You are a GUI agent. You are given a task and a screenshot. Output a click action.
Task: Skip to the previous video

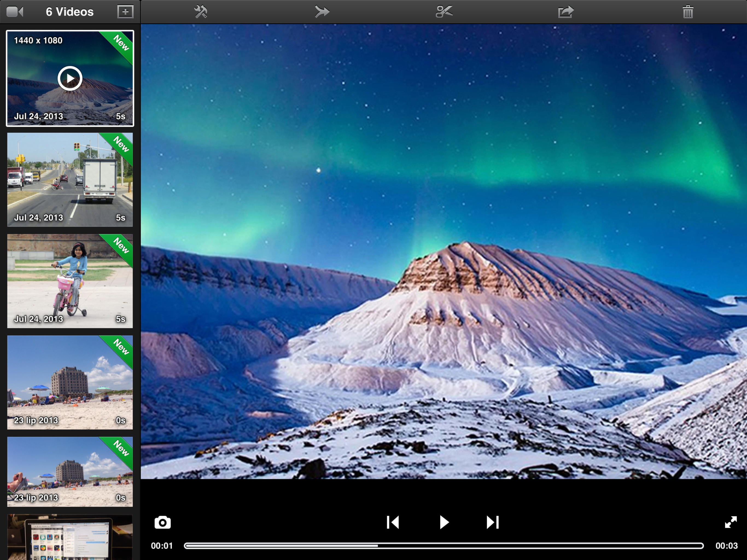coord(393,523)
